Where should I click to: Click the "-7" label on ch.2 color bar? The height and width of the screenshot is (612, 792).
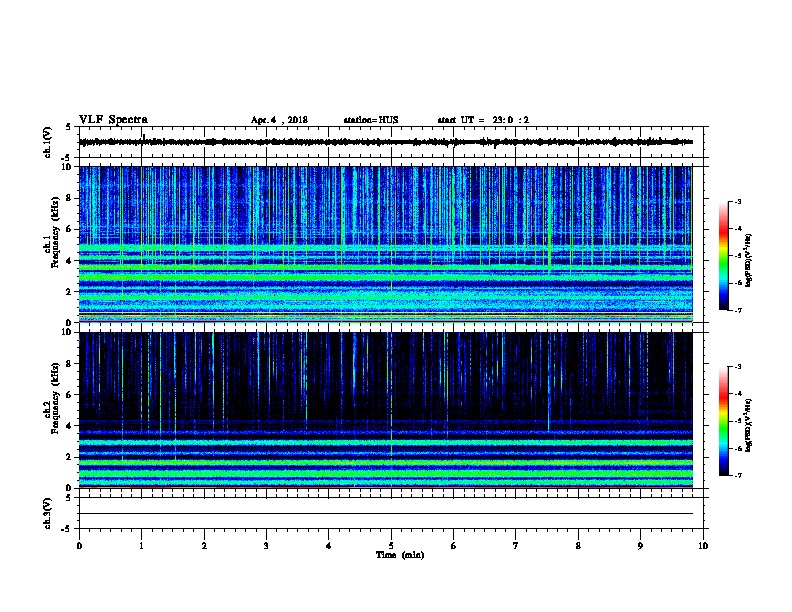(737, 475)
